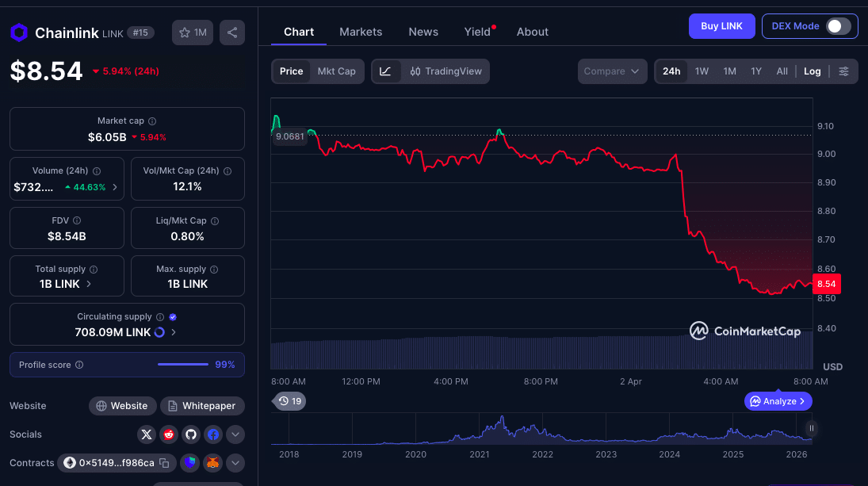The height and width of the screenshot is (486, 868).
Task: Click the Profile score progress bar
Action: pyautogui.click(x=182, y=364)
